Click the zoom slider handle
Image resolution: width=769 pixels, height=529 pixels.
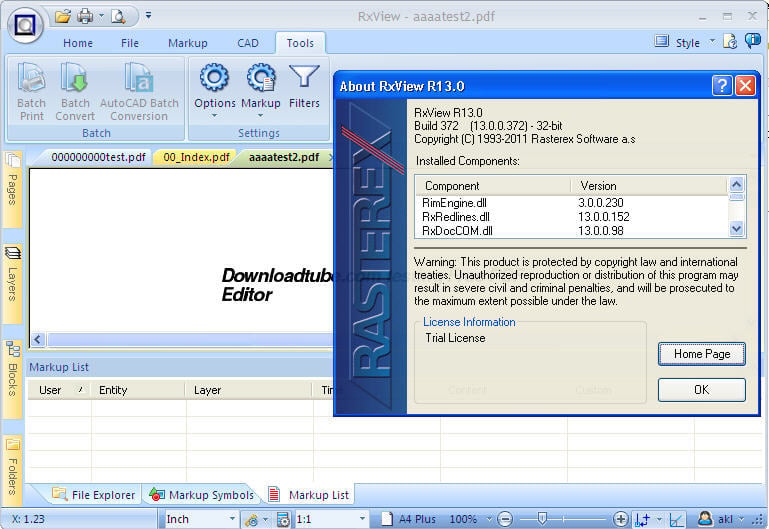point(542,518)
